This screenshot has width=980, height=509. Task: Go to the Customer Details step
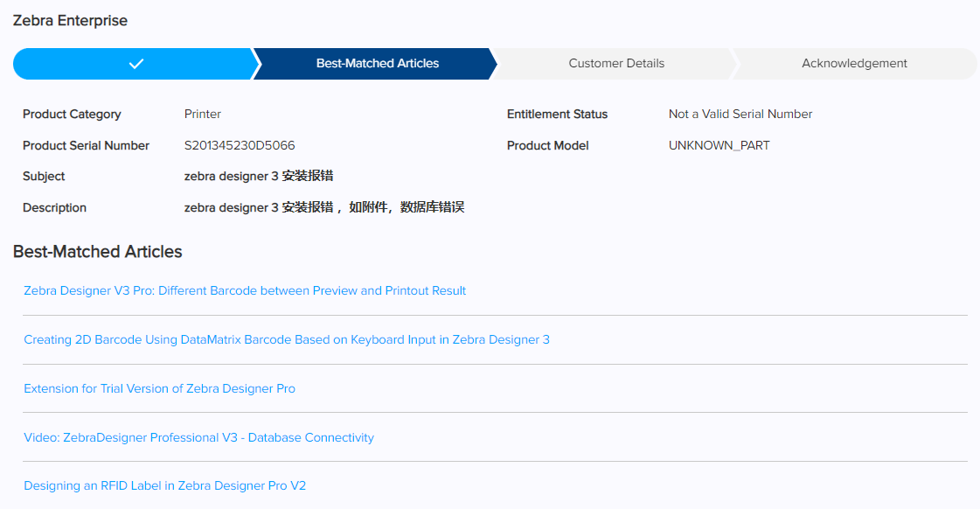[x=616, y=64]
